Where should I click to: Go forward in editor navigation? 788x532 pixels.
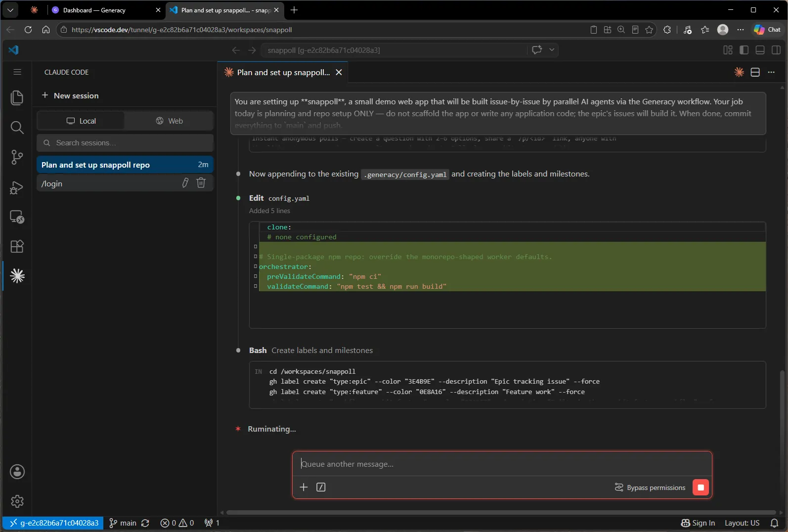[252, 50]
